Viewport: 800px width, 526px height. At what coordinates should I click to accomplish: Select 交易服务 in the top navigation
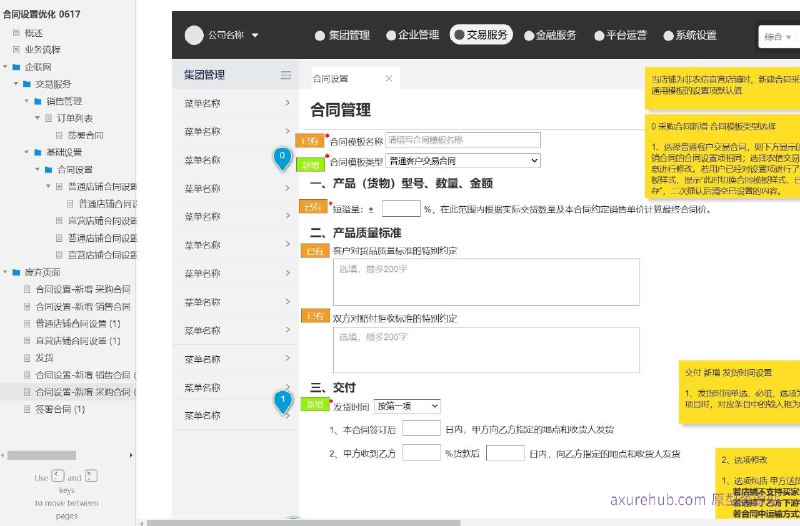pos(481,35)
